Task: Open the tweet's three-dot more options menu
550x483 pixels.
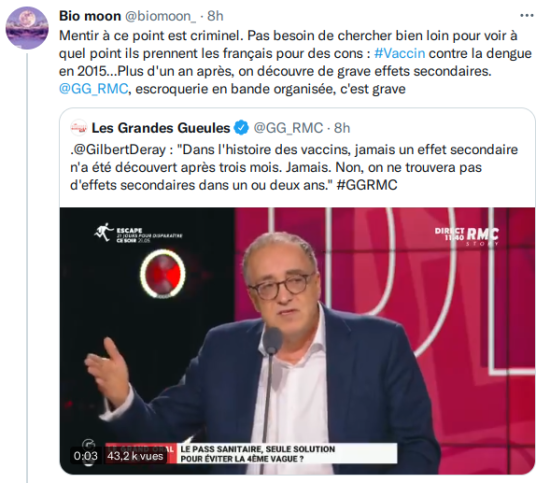Action: tap(526, 16)
